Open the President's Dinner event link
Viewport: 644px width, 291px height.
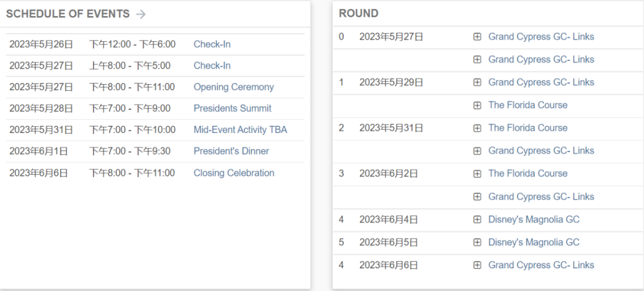coord(231,151)
